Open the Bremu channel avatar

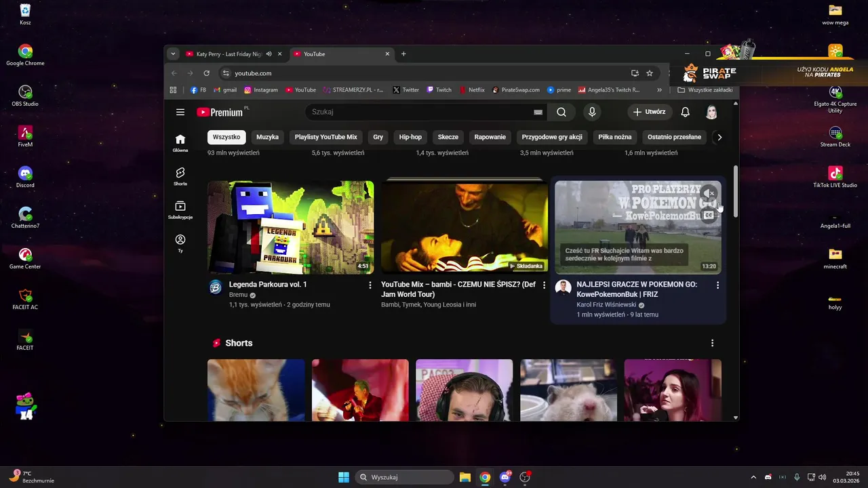pyautogui.click(x=216, y=287)
